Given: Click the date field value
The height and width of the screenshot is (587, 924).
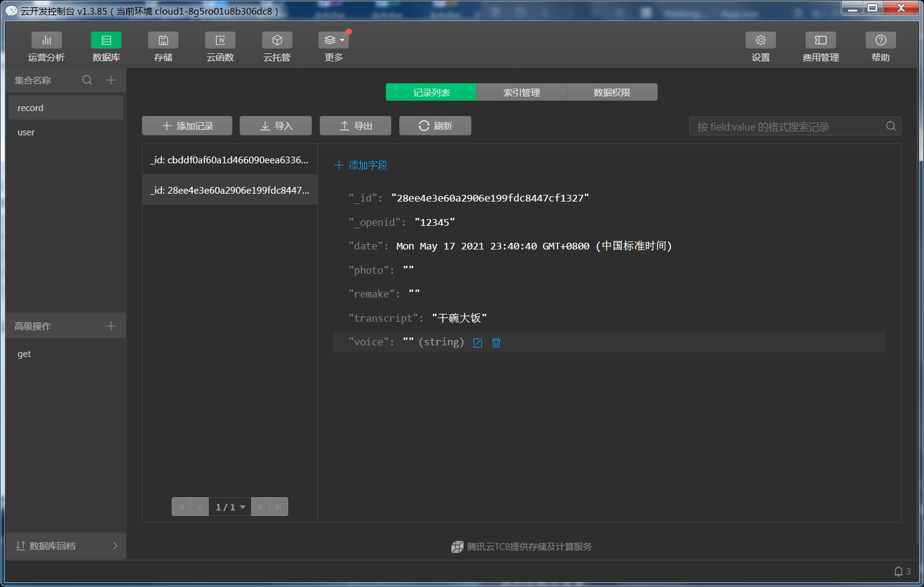Looking at the screenshot, I should coord(534,246).
